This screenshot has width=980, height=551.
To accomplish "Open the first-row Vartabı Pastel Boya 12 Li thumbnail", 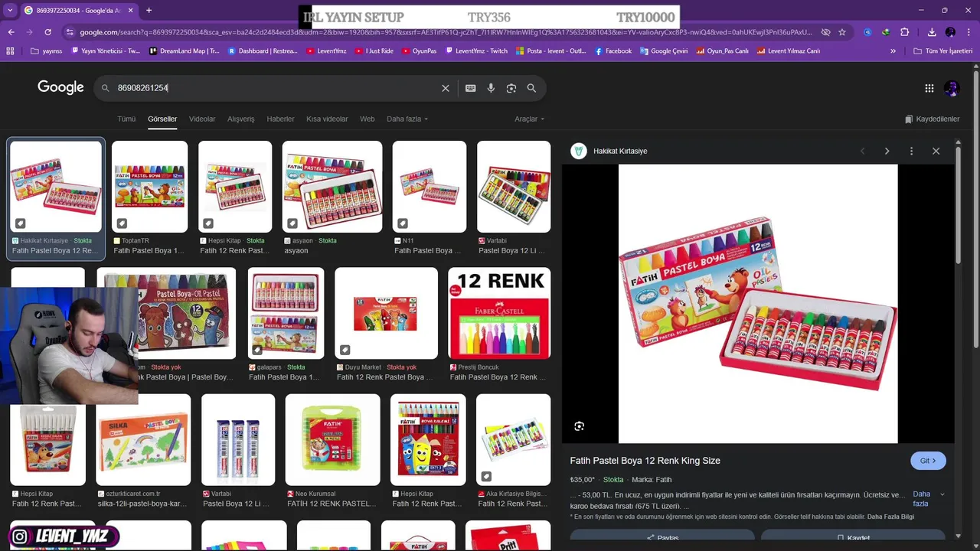I will pos(514,187).
